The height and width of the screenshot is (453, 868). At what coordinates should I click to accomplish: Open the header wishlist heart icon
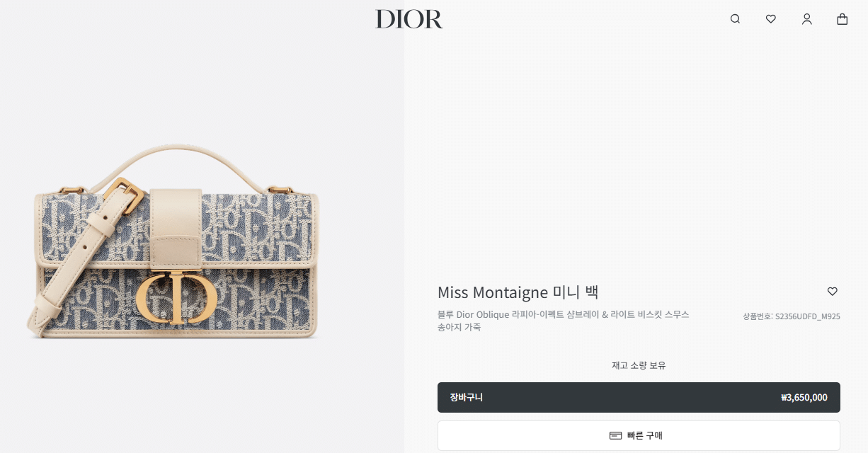click(x=771, y=19)
